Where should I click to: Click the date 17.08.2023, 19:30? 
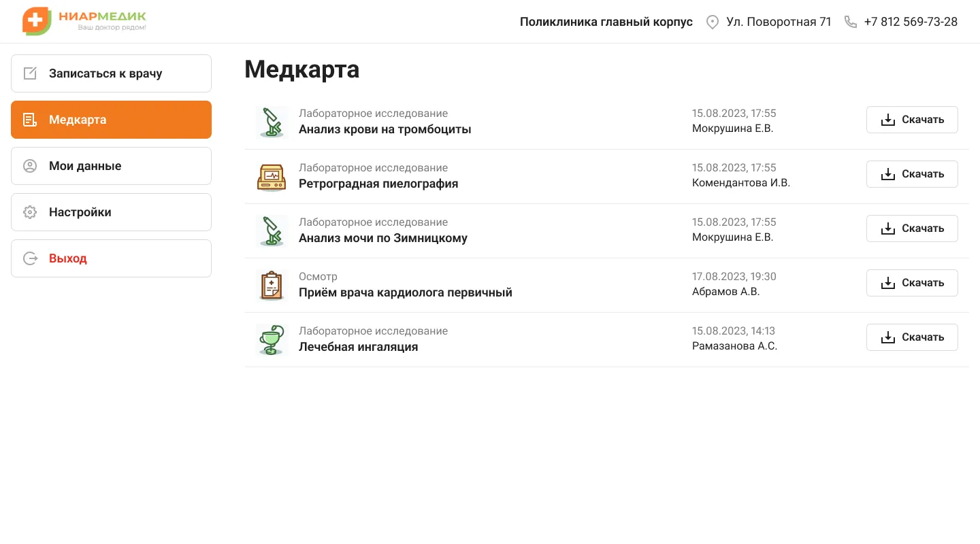coord(734,277)
